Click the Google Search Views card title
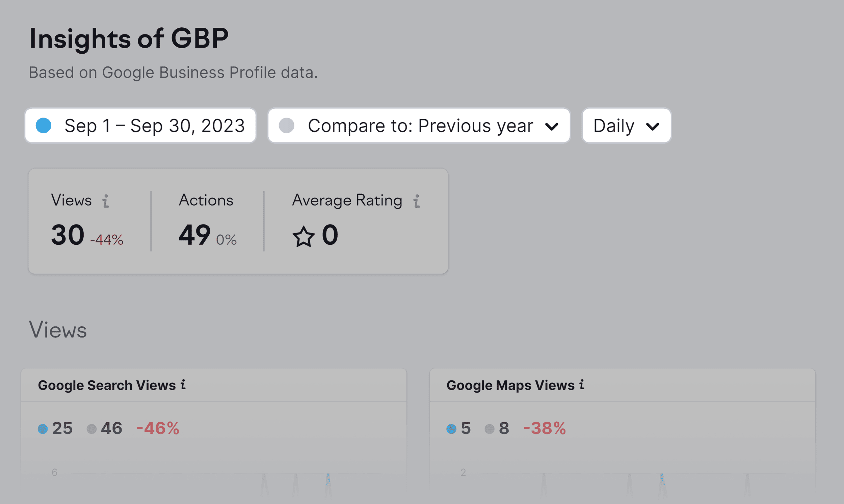 coord(107,386)
